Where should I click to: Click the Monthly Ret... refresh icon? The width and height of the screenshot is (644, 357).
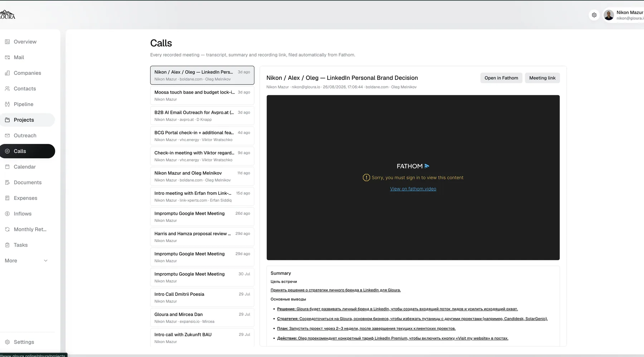pyautogui.click(x=7, y=229)
